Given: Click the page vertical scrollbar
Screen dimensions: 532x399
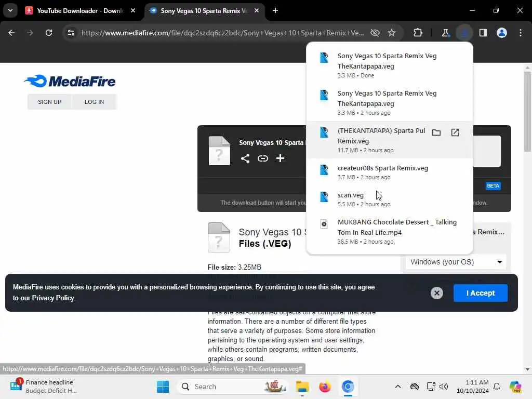Looking at the screenshot, I should 527,112.
